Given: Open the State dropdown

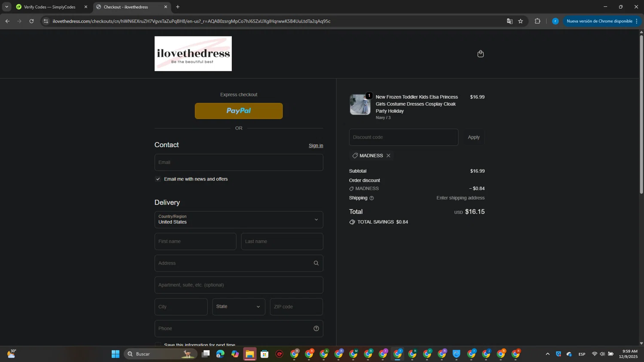Looking at the screenshot, I should tap(239, 307).
